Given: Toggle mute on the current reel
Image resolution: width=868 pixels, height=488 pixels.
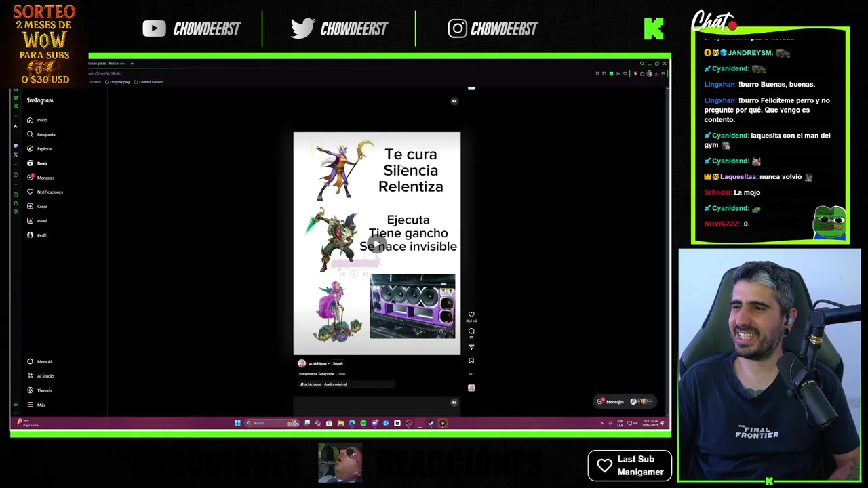Looking at the screenshot, I should pyautogui.click(x=454, y=101).
